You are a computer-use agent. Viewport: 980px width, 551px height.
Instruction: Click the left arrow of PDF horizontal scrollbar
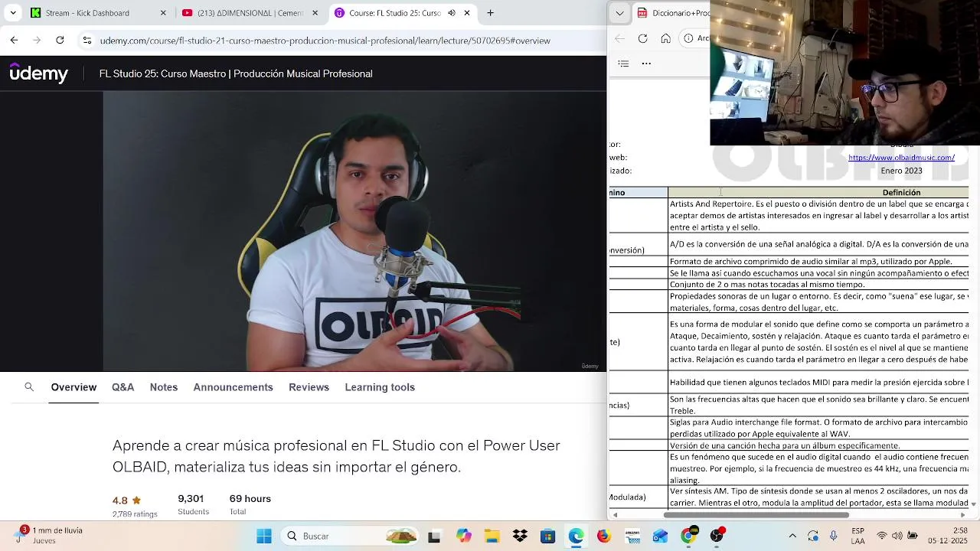(x=615, y=515)
